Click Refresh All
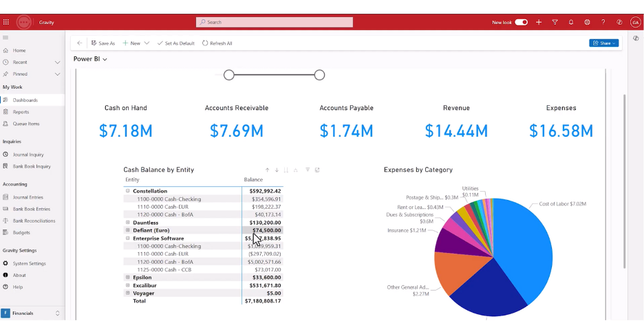 pos(217,43)
